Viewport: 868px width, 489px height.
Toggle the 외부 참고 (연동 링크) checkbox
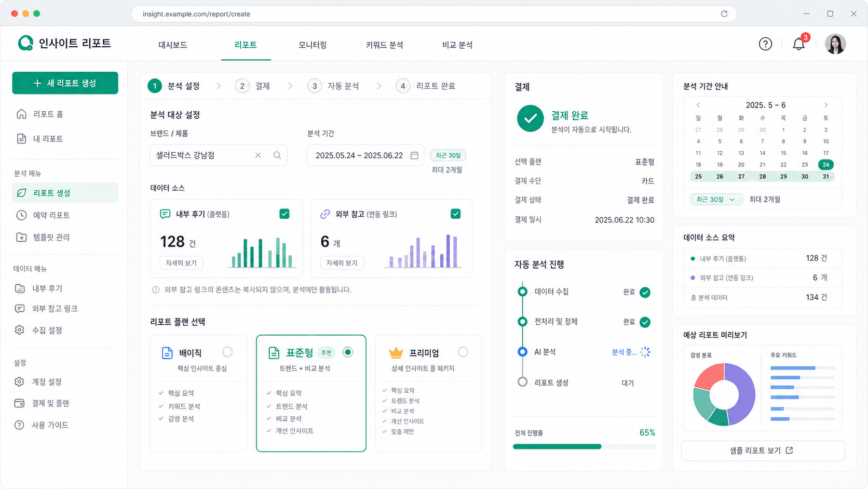456,214
